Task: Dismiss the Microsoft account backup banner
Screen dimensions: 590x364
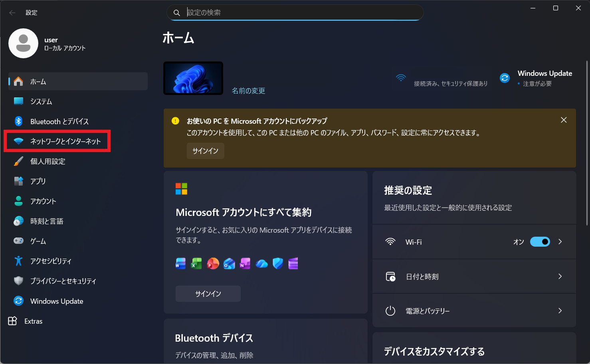Action: [x=564, y=120]
